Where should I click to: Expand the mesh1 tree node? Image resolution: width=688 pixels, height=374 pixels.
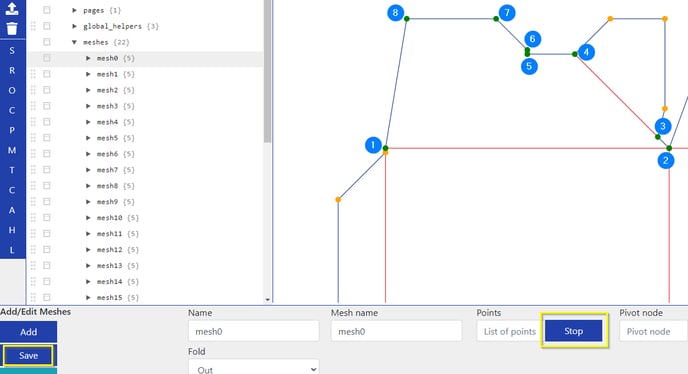(88, 74)
